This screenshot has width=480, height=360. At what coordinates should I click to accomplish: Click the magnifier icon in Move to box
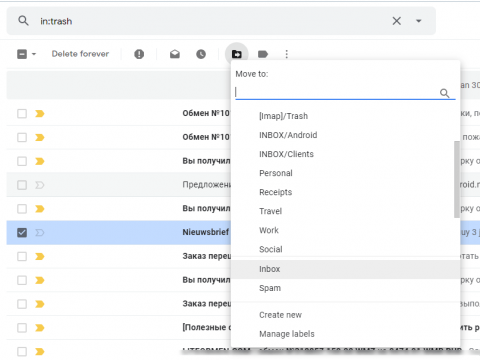445,93
